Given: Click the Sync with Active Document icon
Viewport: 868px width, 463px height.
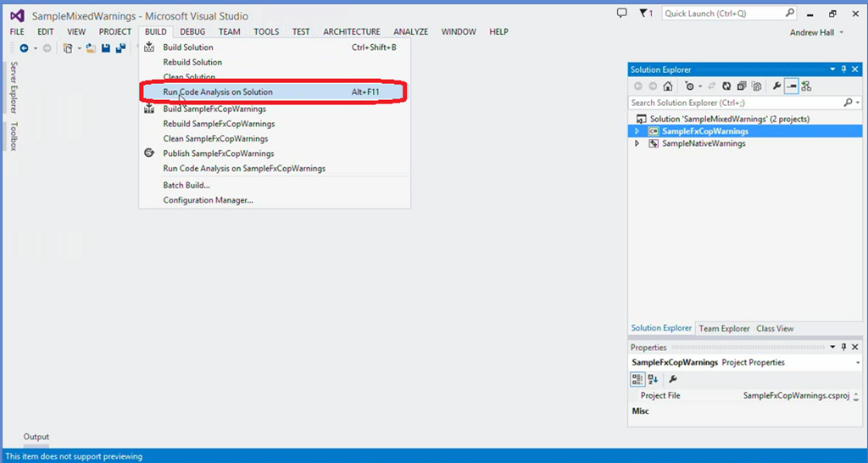Looking at the screenshot, I should click(711, 86).
